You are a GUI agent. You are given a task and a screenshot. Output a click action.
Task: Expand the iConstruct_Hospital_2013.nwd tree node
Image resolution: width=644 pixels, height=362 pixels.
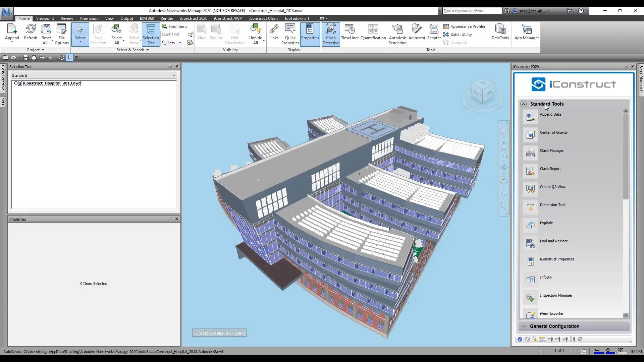click(16, 83)
